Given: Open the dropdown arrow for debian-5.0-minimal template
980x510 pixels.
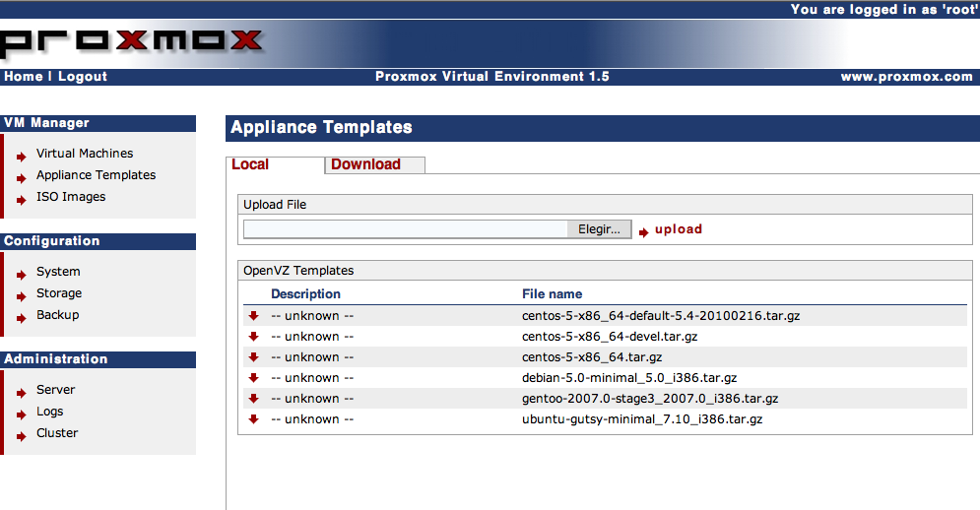Looking at the screenshot, I should pos(253,378).
